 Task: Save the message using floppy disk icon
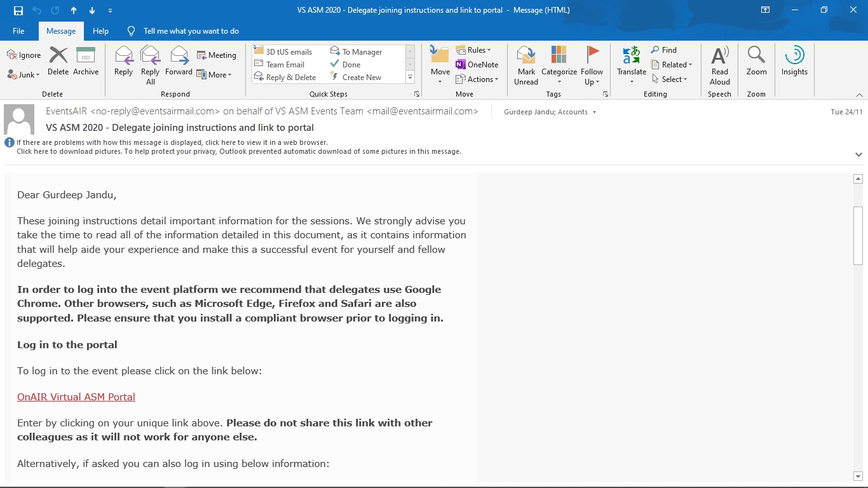tap(18, 10)
